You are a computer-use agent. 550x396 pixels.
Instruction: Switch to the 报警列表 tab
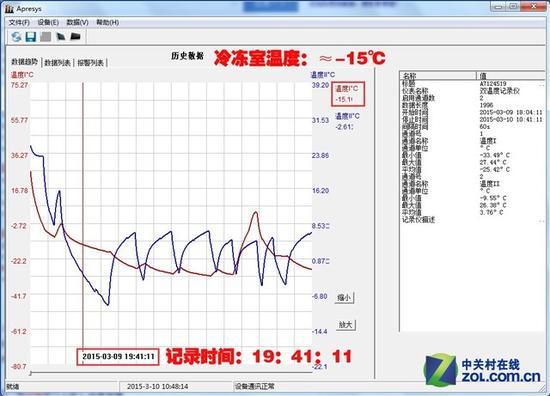90,63
